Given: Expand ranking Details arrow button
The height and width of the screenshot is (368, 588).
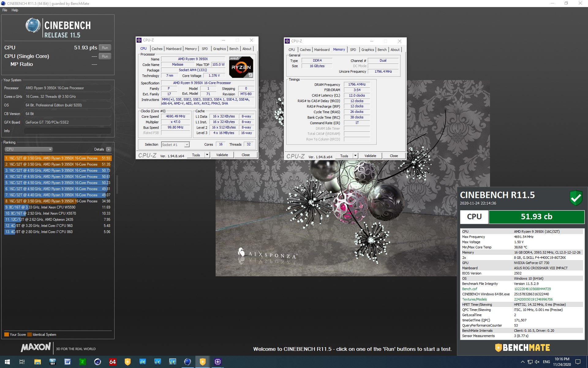Looking at the screenshot, I should coord(109,149).
